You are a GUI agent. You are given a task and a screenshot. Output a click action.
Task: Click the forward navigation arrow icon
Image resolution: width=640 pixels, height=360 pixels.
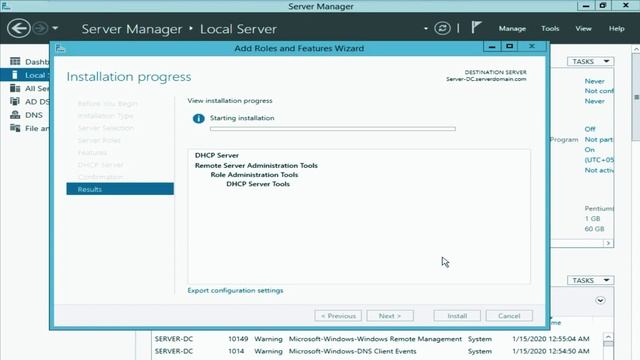(40, 29)
